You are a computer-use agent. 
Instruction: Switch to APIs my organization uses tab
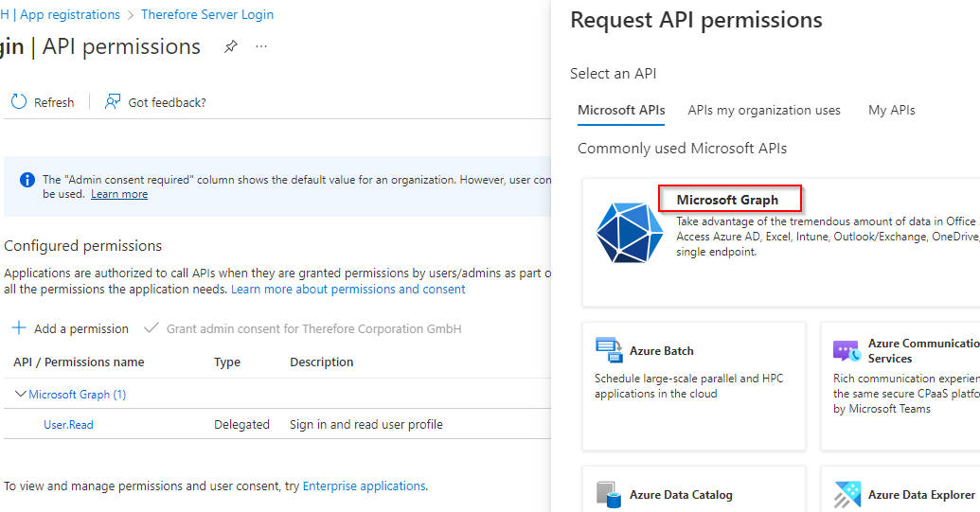(x=764, y=110)
